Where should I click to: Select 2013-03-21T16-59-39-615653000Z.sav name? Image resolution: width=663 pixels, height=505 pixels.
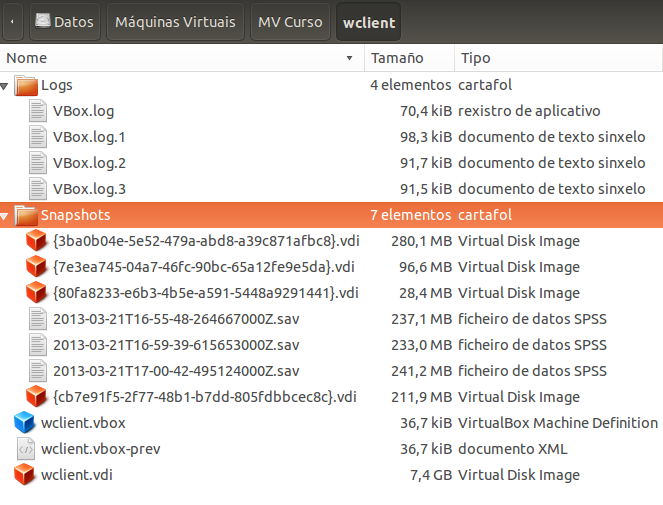coord(176,345)
